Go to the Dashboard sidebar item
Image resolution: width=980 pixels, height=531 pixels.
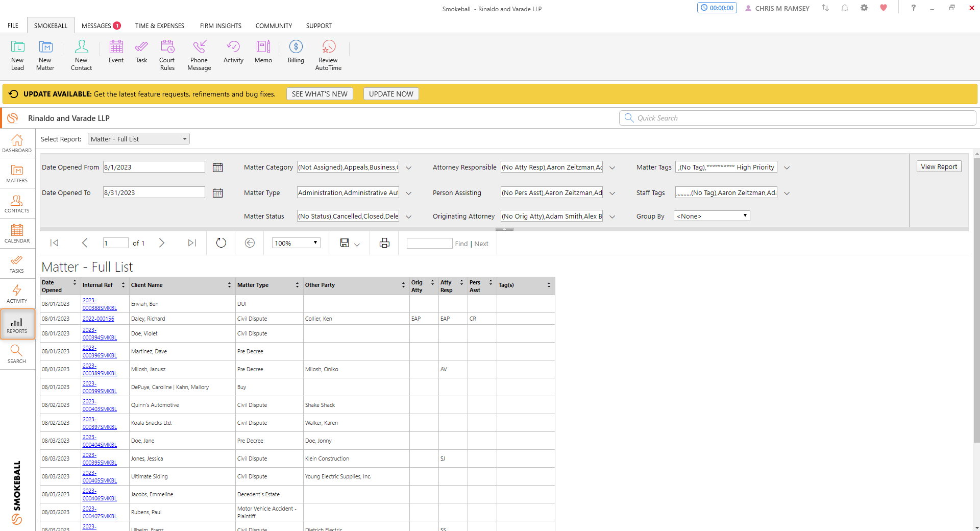click(x=17, y=143)
